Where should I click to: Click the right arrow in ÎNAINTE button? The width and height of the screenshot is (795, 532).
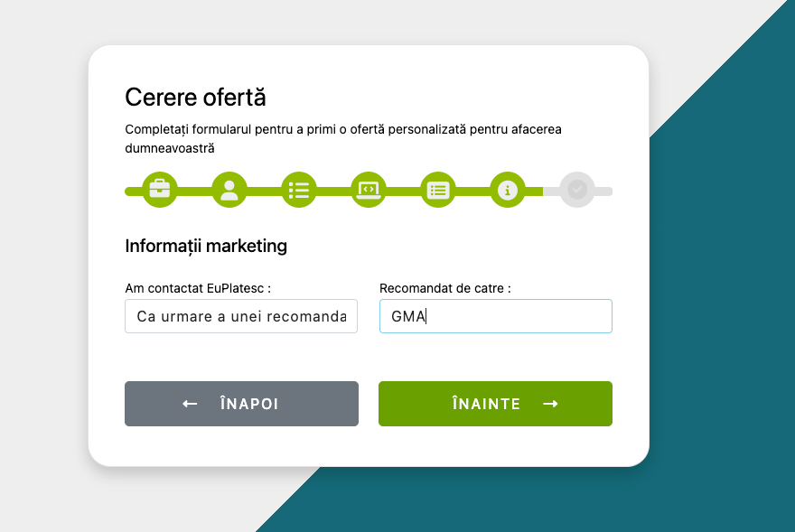point(550,404)
